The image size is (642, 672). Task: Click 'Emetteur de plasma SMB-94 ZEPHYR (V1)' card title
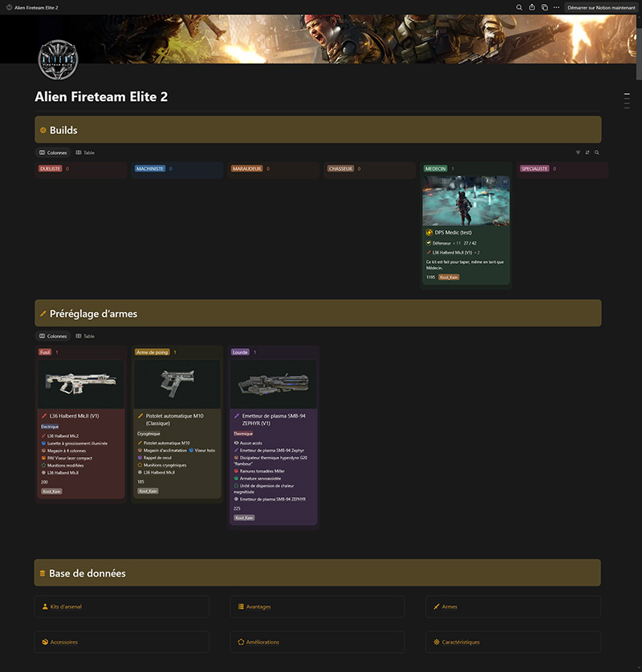(274, 419)
